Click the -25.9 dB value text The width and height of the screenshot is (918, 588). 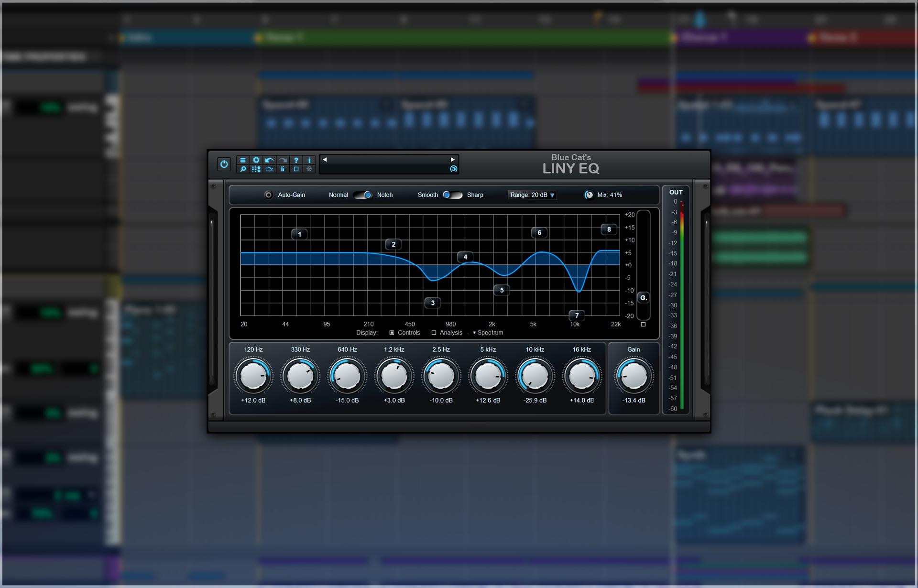535,400
